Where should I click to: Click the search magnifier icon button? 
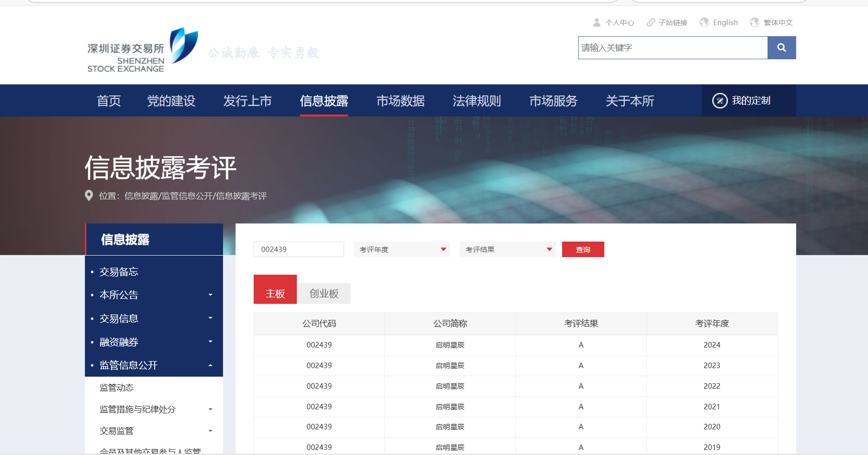point(781,48)
